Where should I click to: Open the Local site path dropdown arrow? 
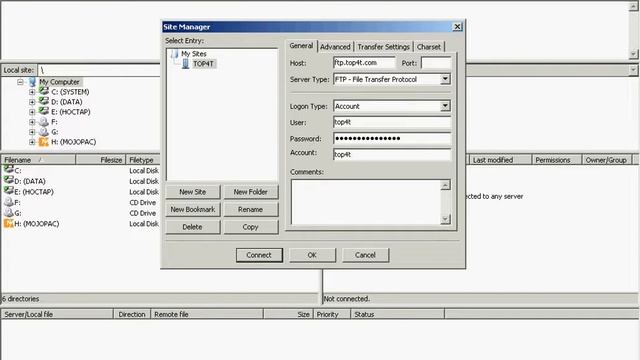tap(633, 70)
